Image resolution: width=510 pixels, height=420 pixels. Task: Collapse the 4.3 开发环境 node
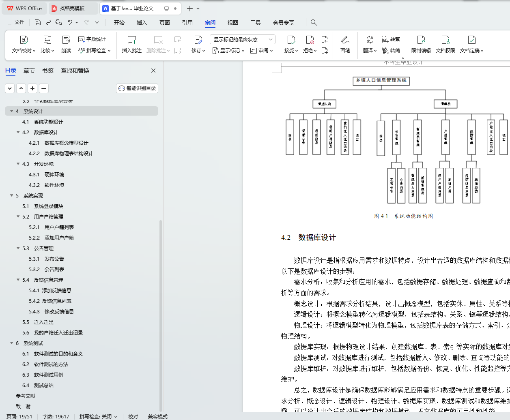18,164
